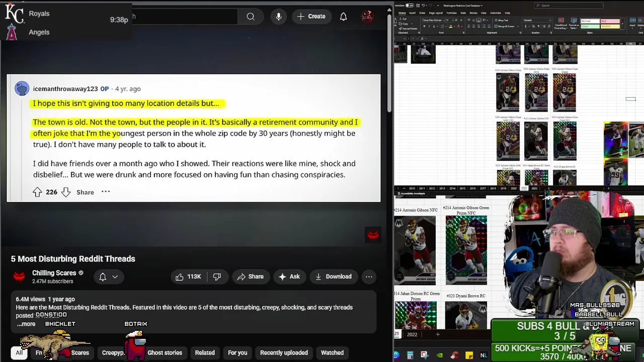
Task: Switch to the 2021 sheet tab
Action: pos(524,188)
